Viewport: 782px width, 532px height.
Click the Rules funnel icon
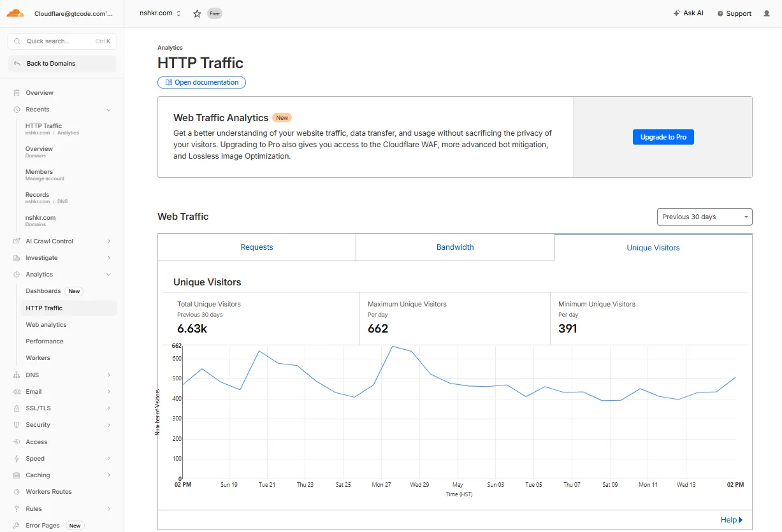point(17,509)
